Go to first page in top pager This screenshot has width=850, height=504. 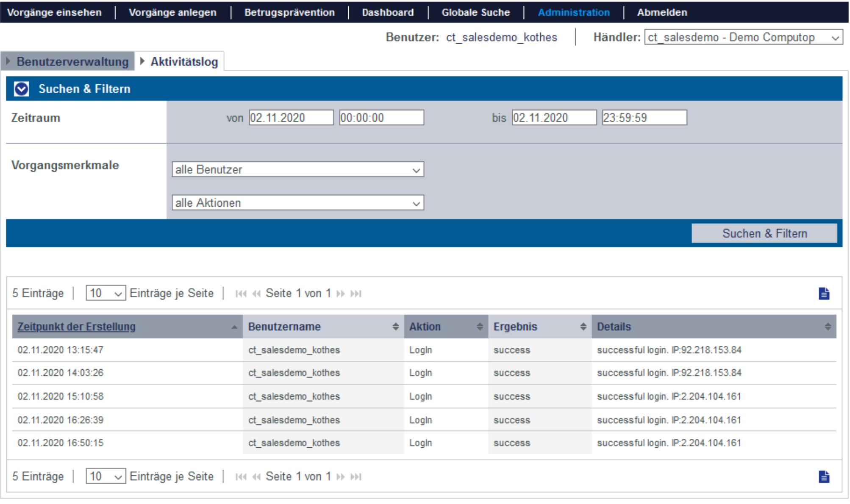[241, 294]
